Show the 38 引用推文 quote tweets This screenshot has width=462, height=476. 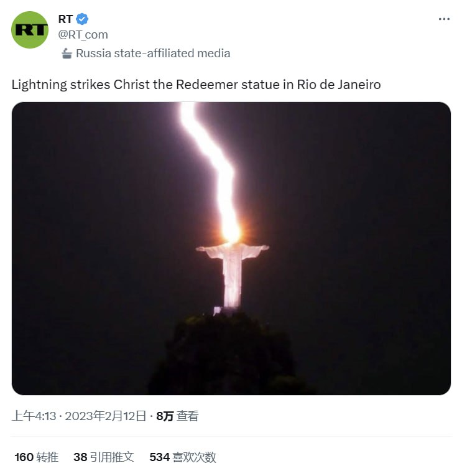coord(104,457)
